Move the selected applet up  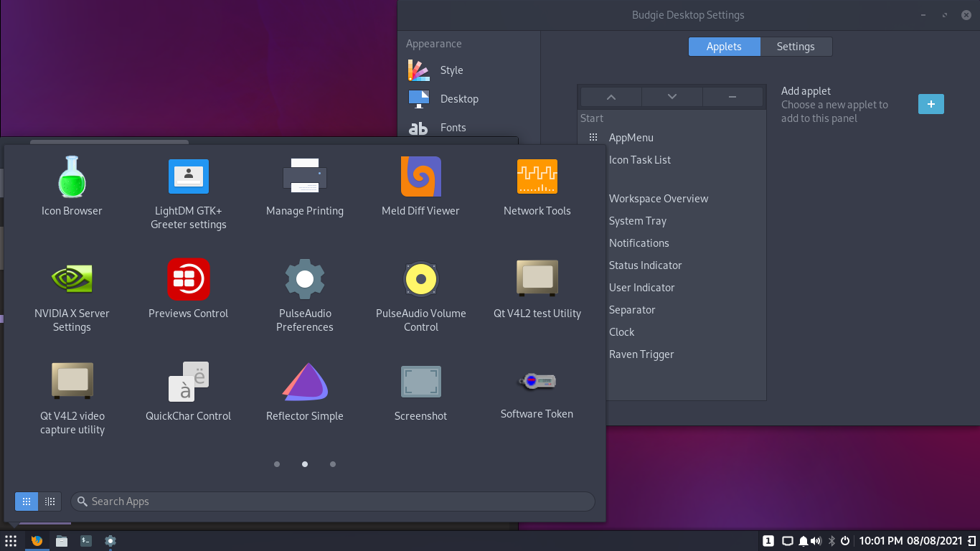click(x=611, y=97)
